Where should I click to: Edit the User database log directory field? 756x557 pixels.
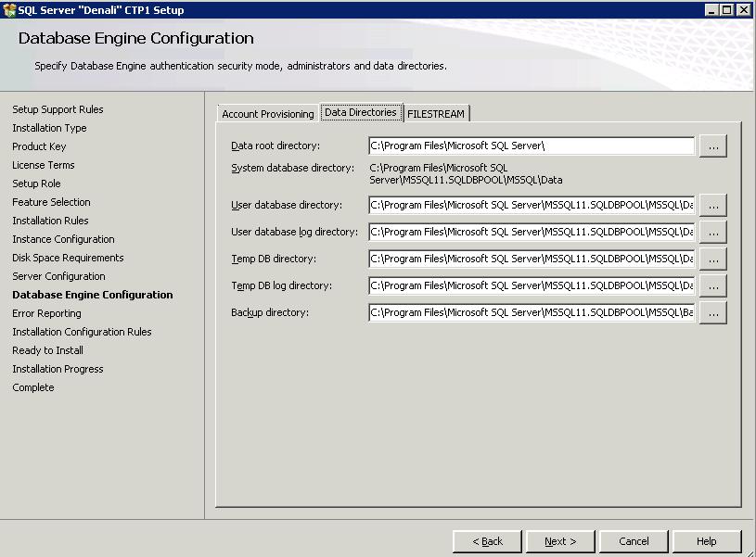531,232
